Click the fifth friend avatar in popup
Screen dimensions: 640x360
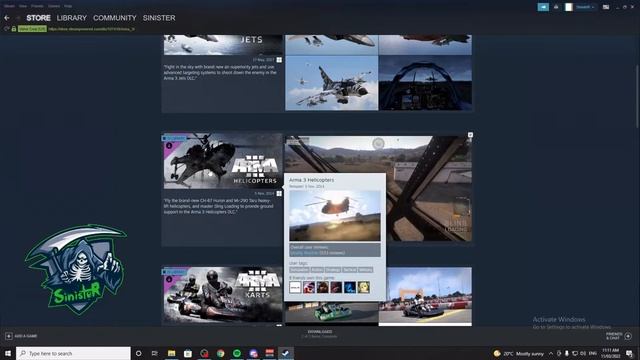pos(350,287)
